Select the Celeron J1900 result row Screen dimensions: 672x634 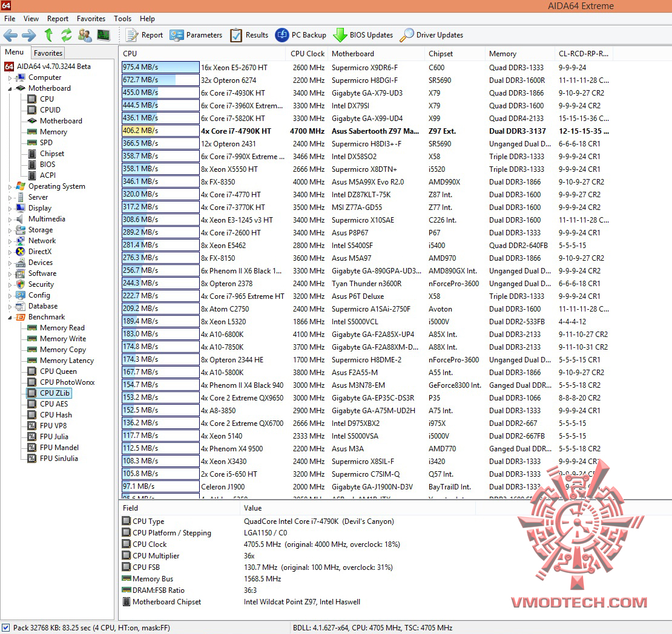tap(366, 486)
